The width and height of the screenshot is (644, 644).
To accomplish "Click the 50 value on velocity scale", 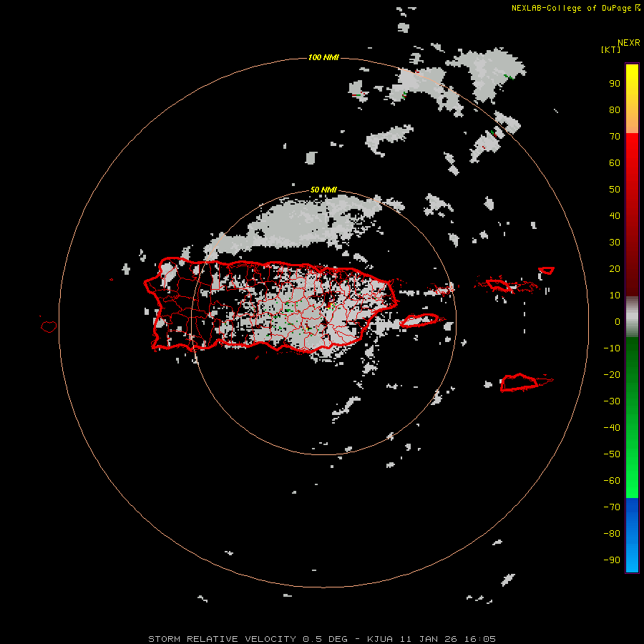I will pyautogui.click(x=615, y=190).
